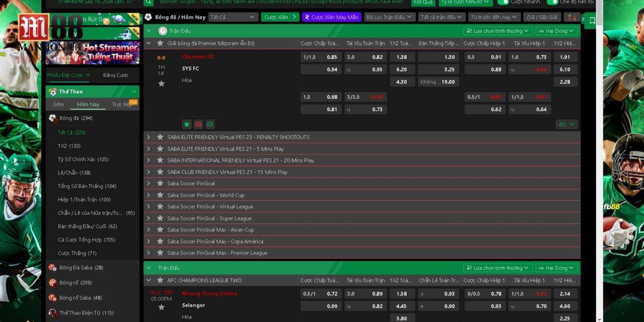The height and width of the screenshot is (322, 644).
Task: Open the Bộ Lọc Trận Đấu dropdown
Action: pos(389,17)
